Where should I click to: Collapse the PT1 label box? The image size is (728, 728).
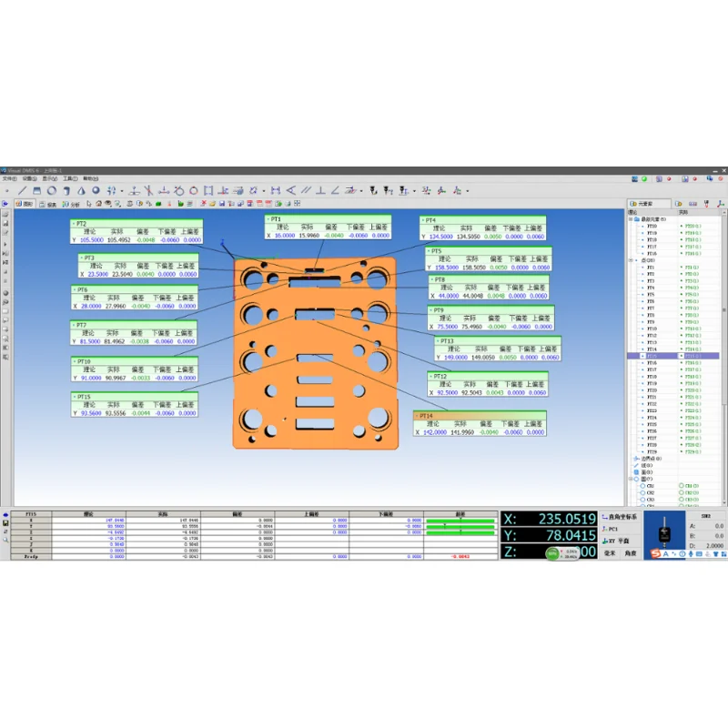268,219
